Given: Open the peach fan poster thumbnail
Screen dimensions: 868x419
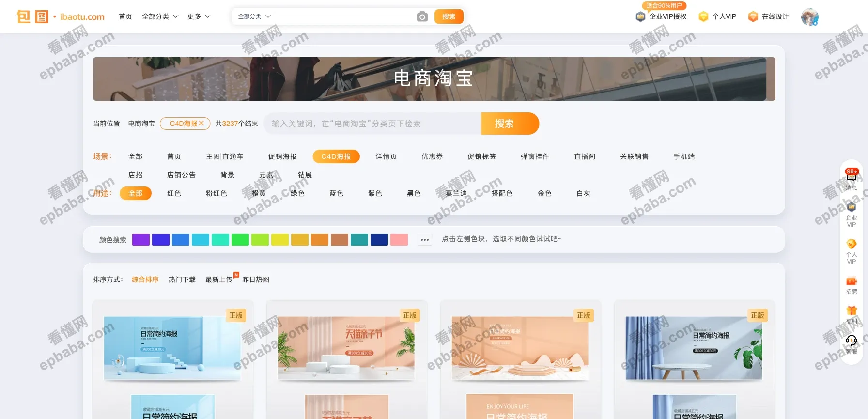Looking at the screenshot, I should (x=520, y=348).
